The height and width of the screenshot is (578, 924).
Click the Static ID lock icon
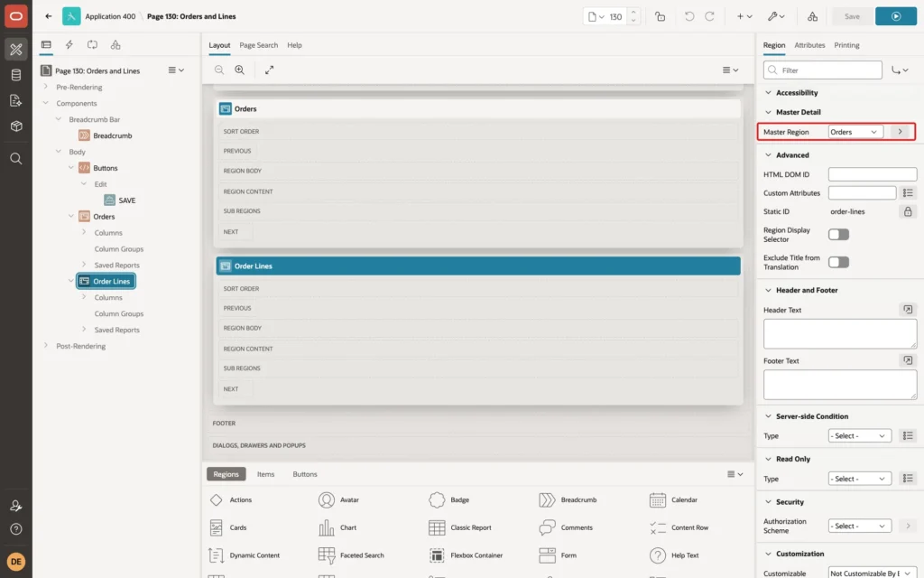point(908,211)
